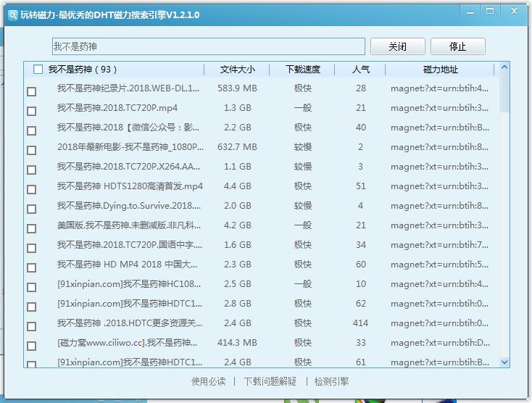Click magnet link ending btih:5...
This screenshot has height=403, width=532.
440,265
